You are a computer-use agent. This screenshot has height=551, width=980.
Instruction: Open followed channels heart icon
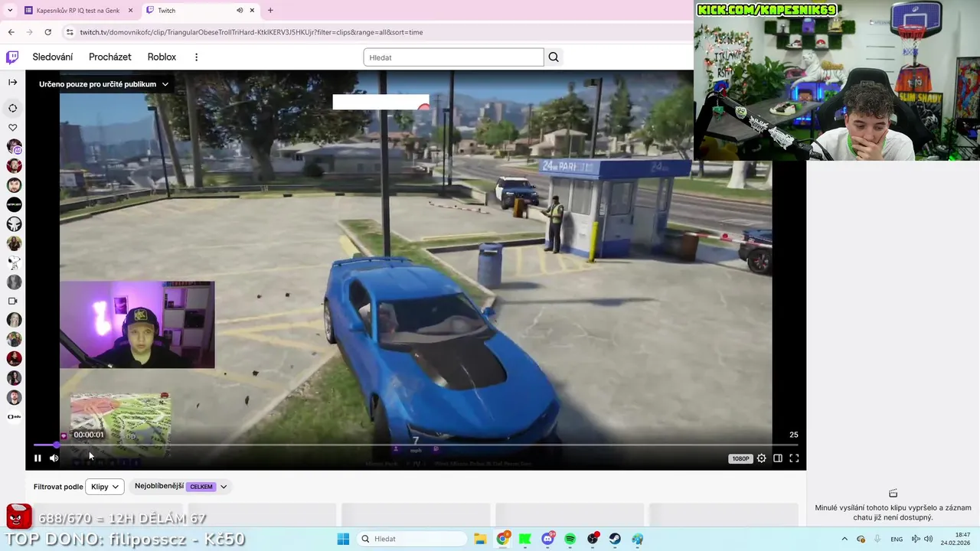coord(12,128)
